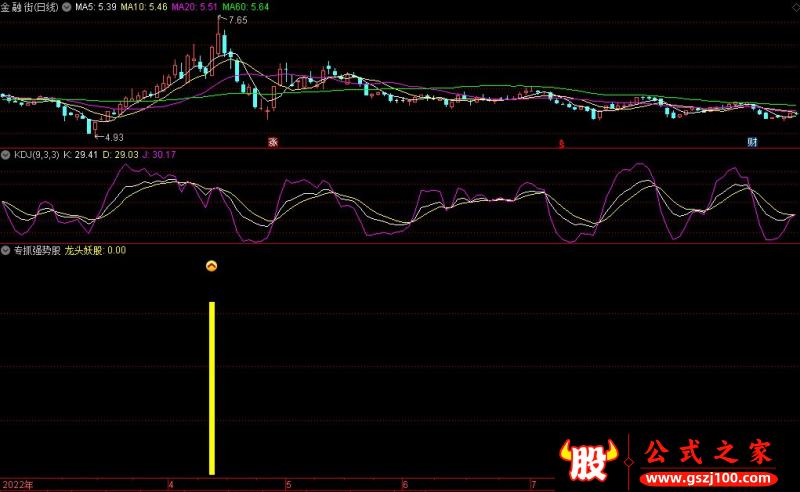
Task: Expand the KDJ(9,3,3) indicator dropdown arrow
Action: 6,155
